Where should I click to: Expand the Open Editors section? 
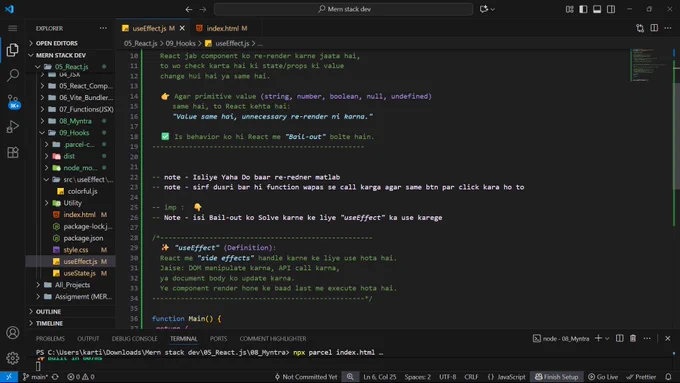[x=56, y=43]
